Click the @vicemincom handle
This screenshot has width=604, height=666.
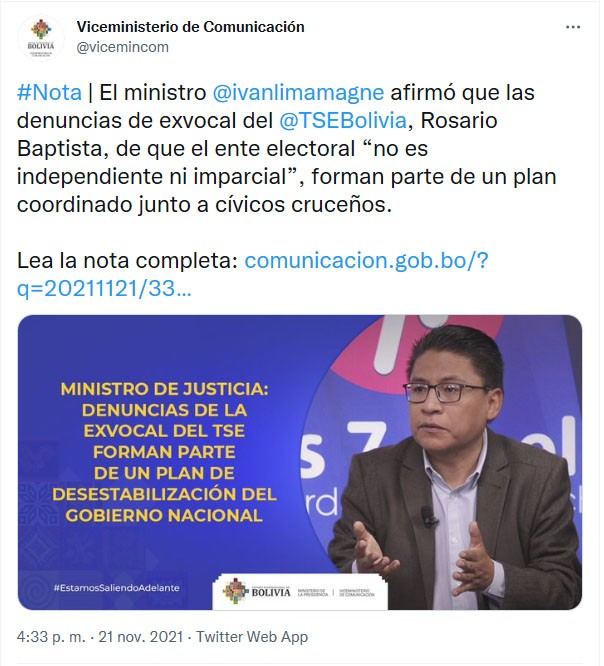click(122, 47)
